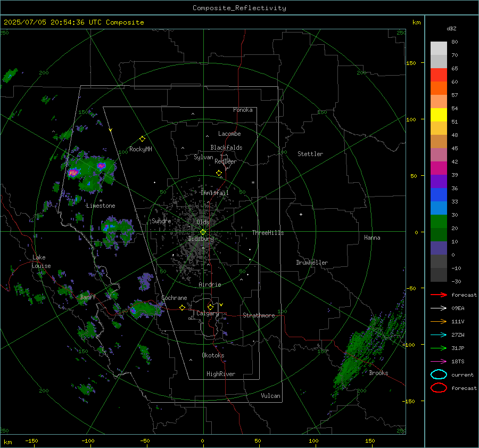Click the Sundre town label

(x=161, y=221)
